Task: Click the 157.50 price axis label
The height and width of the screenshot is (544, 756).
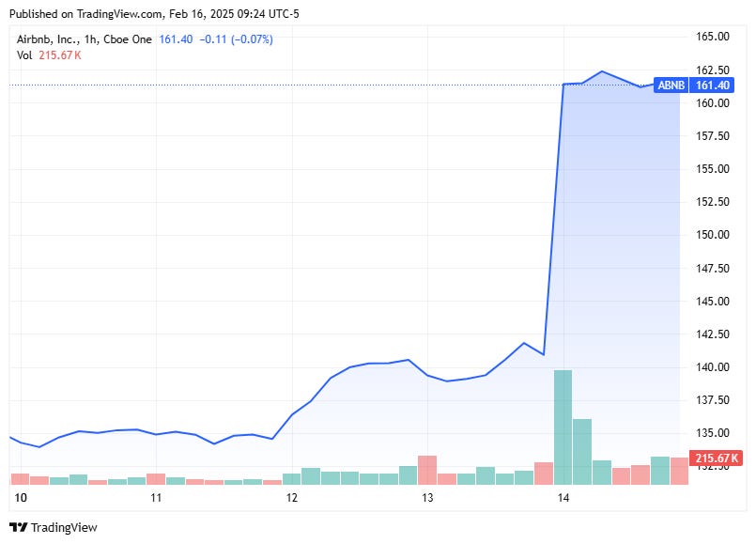Action: point(712,135)
